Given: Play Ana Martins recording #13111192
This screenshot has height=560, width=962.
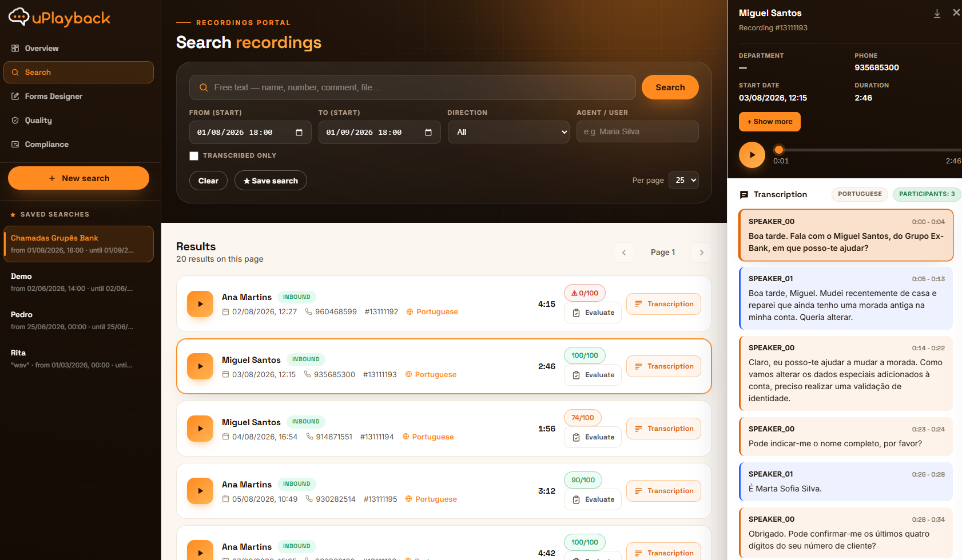Looking at the screenshot, I should click(x=200, y=304).
